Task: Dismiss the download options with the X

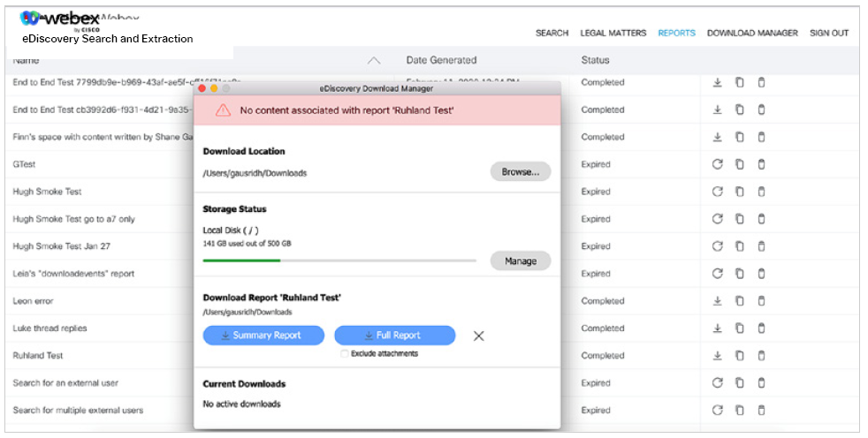Action: tap(478, 336)
